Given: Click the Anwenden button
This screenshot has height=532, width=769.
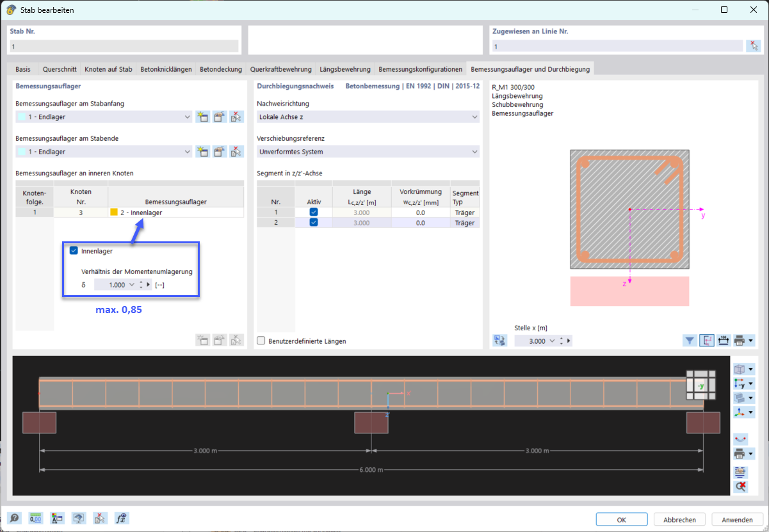Looking at the screenshot, I should pyautogui.click(x=737, y=519).
